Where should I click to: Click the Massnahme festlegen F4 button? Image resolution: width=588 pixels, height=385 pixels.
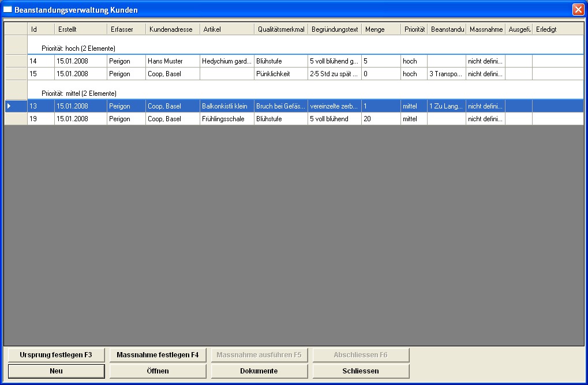click(x=158, y=355)
